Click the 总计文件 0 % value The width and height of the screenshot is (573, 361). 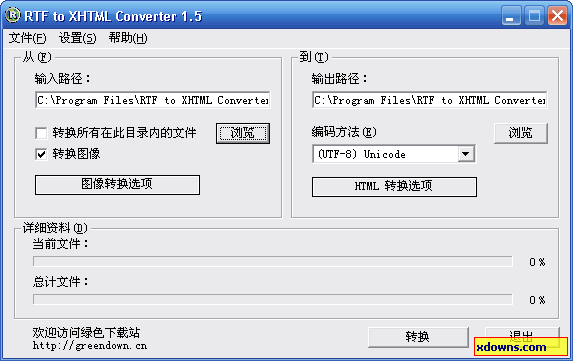click(537, 300)
